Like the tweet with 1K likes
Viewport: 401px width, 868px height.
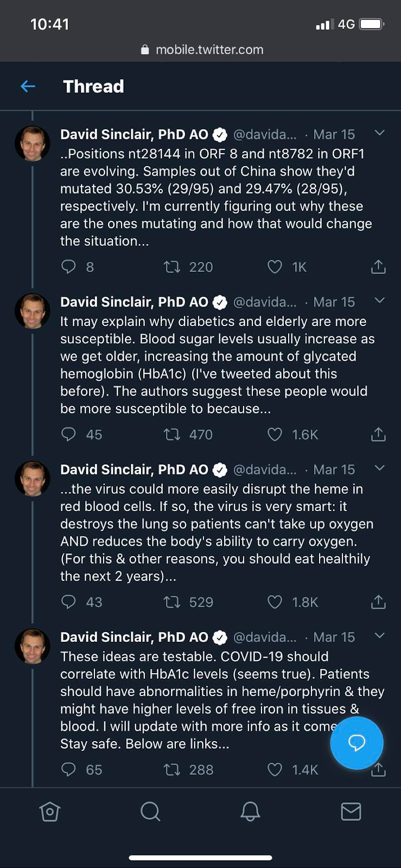(275, 266)
